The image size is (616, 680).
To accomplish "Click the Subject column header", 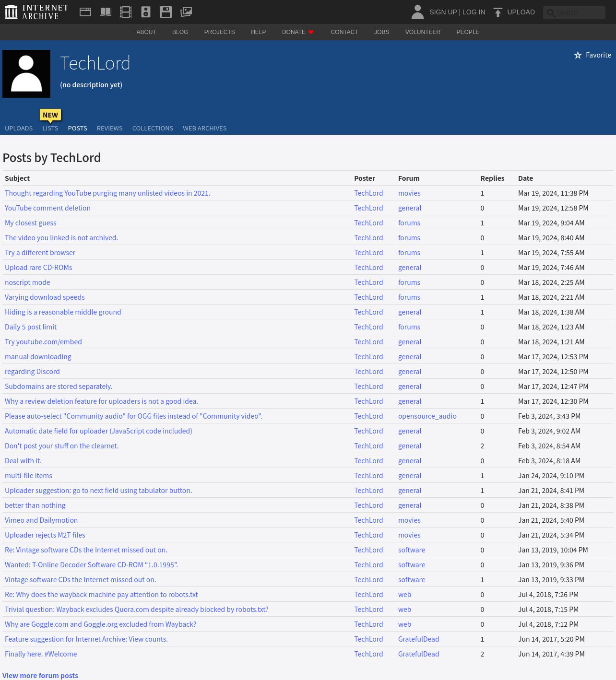I will [x=17, y=178].
